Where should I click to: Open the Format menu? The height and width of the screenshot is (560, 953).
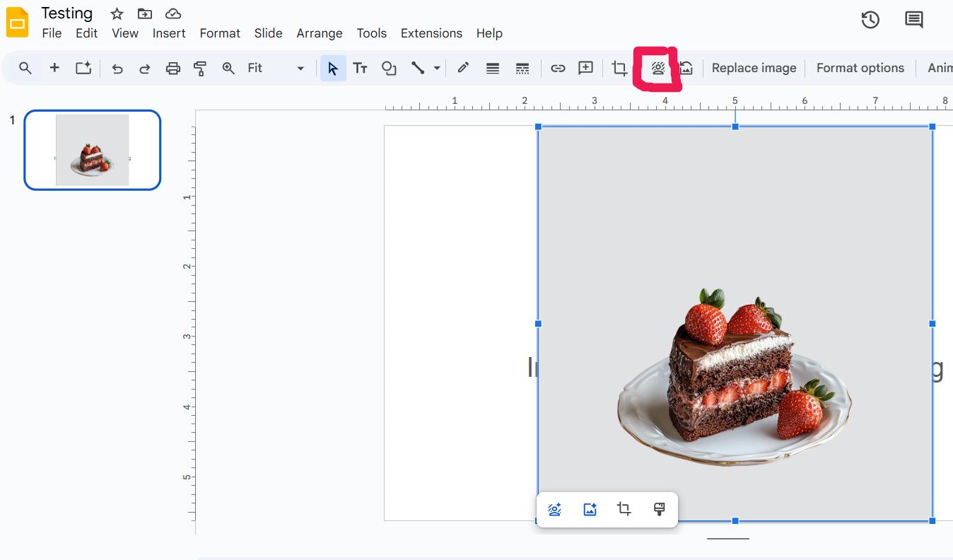coord(220,33)
